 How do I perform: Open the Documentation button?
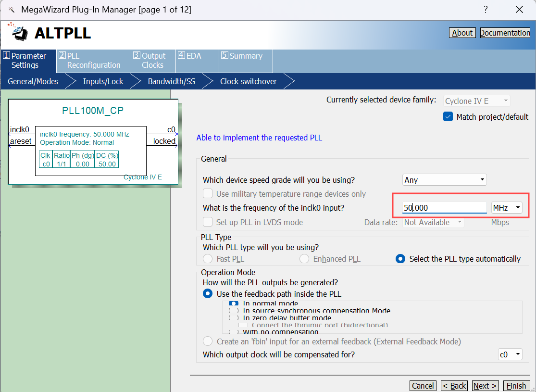click(x=505, y=33)
